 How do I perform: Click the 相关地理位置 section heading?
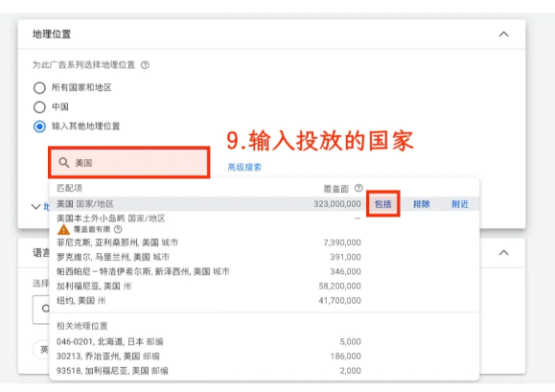81,326
